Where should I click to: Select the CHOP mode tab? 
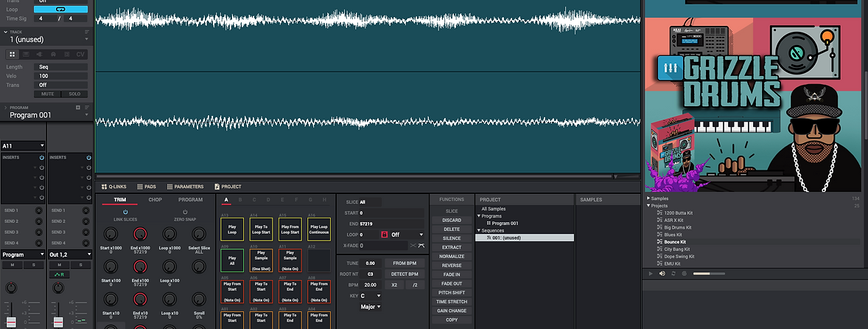[x=155, y=199]
